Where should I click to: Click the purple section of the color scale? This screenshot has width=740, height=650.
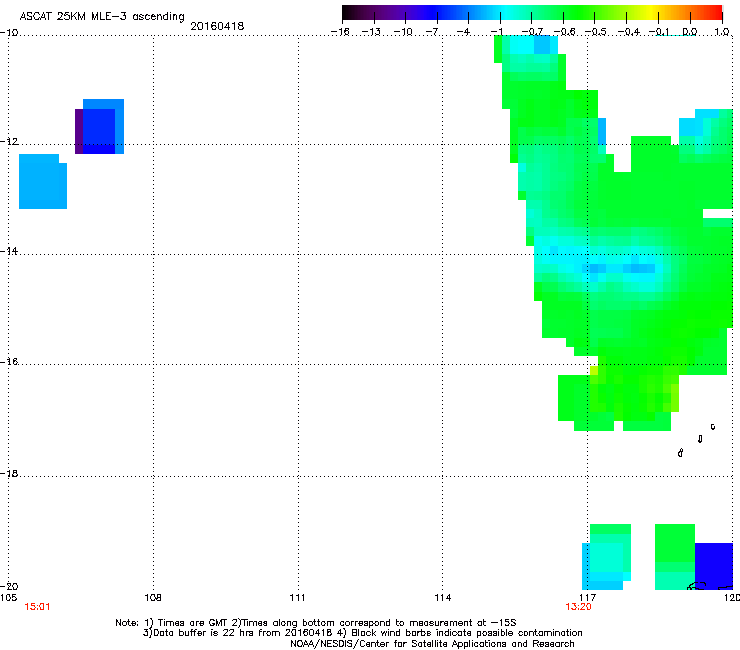396,13
